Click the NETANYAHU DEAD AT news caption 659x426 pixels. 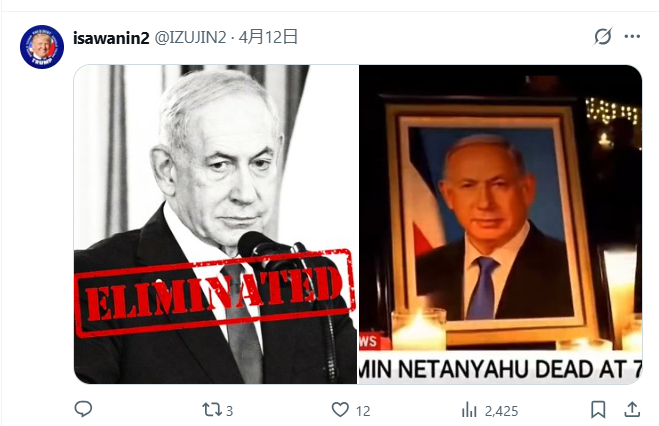(500, 368)
